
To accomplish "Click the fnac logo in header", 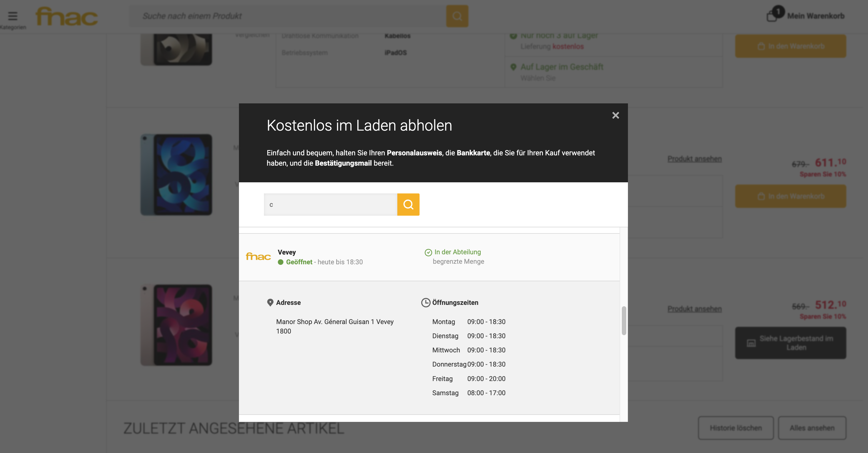I will click(x=67, y=16).
